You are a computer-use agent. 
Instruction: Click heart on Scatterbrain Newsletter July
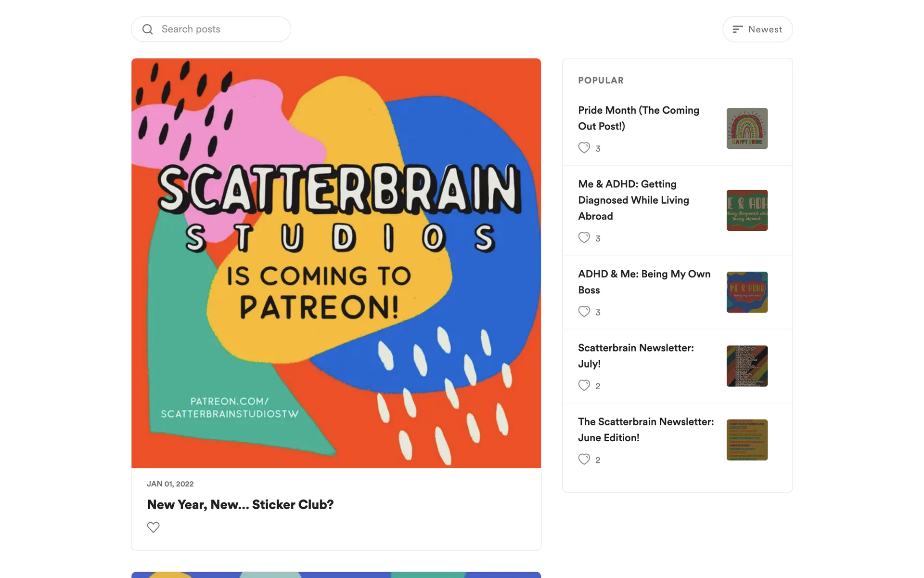coord(584,385)
